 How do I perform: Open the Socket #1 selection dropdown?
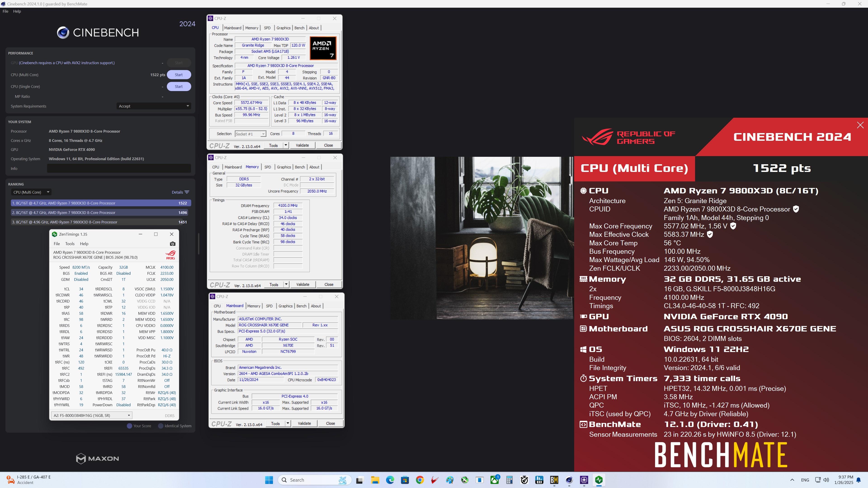pyautogui.click(x=250, y=134)
